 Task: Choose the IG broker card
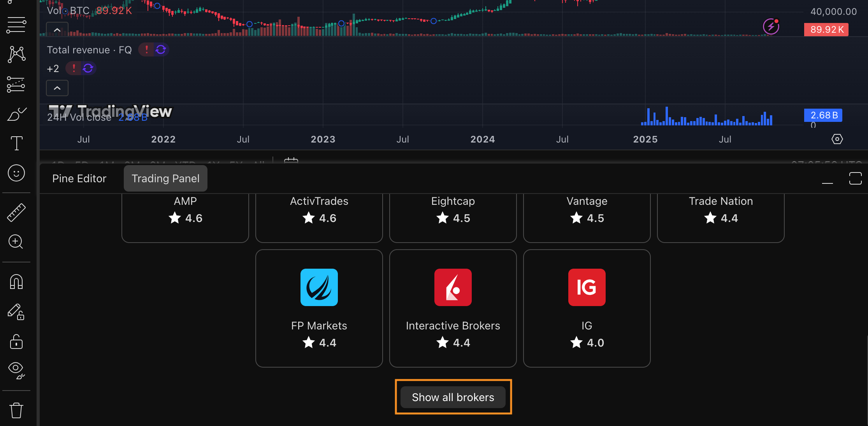coord(587,308)
